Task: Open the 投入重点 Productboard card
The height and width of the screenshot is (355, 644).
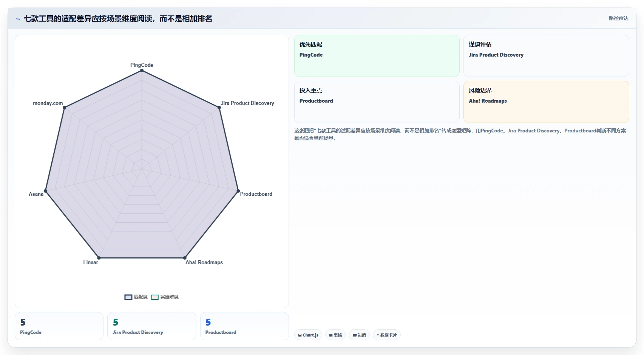Action: pyautogui.click(x=377, y=102)
